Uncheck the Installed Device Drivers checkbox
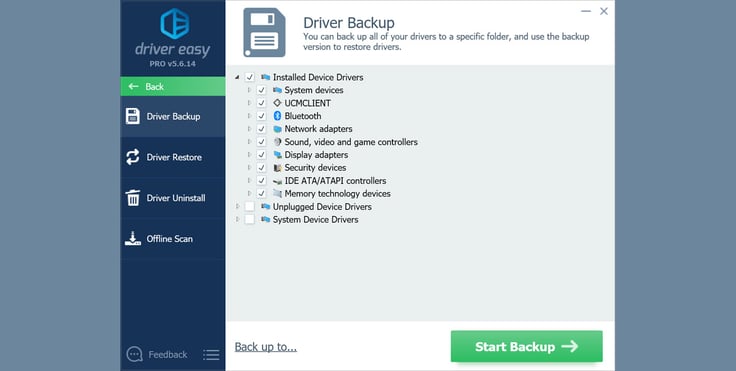 point(250,77)
